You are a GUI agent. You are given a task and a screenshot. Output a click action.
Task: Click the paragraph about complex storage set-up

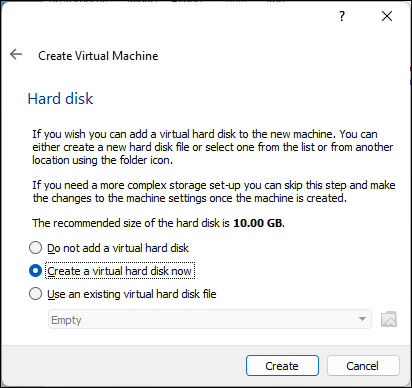tap(214, 192)
